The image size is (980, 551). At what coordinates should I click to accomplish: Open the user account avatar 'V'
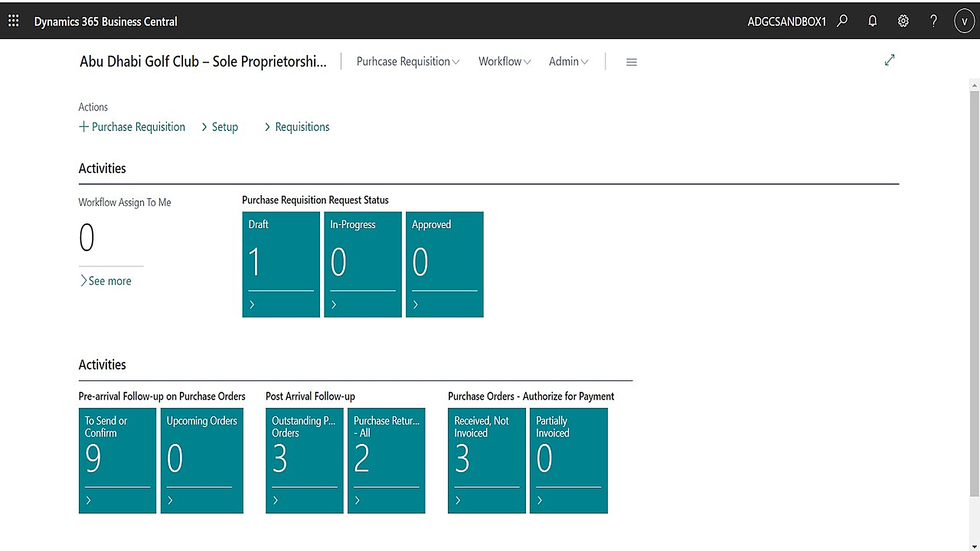(x=964, y=21)
